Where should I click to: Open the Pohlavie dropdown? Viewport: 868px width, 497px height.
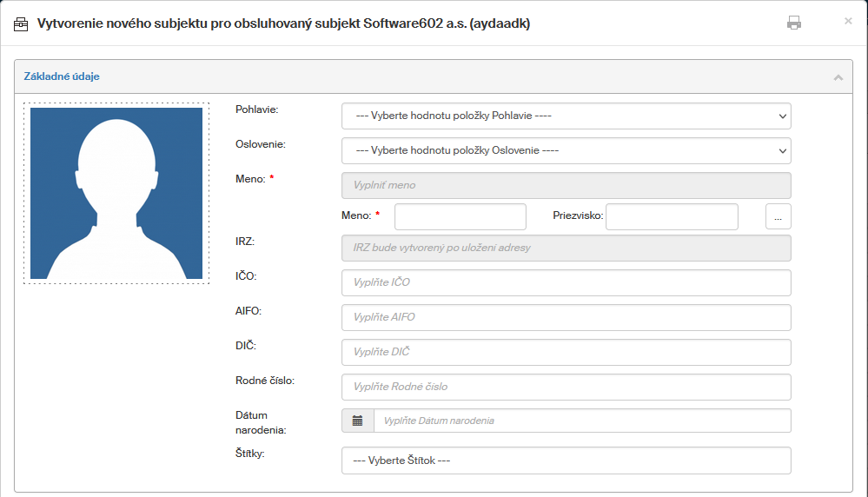point(566,116)
